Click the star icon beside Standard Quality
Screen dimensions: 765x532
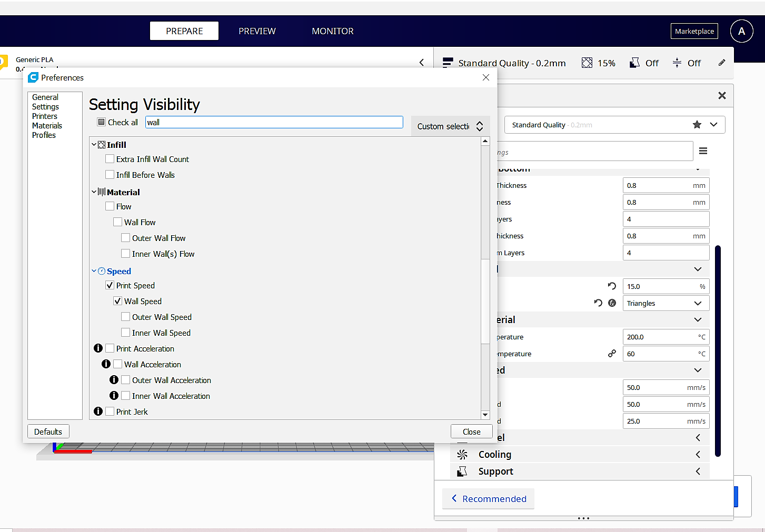pyautogui.click(x=697, y=125)
